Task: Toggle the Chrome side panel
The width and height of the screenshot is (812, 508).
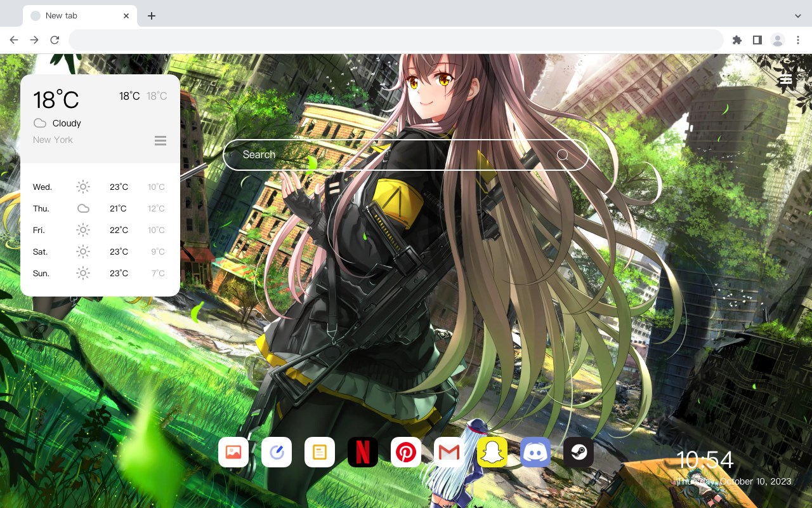Action: [x=757, y=40]
